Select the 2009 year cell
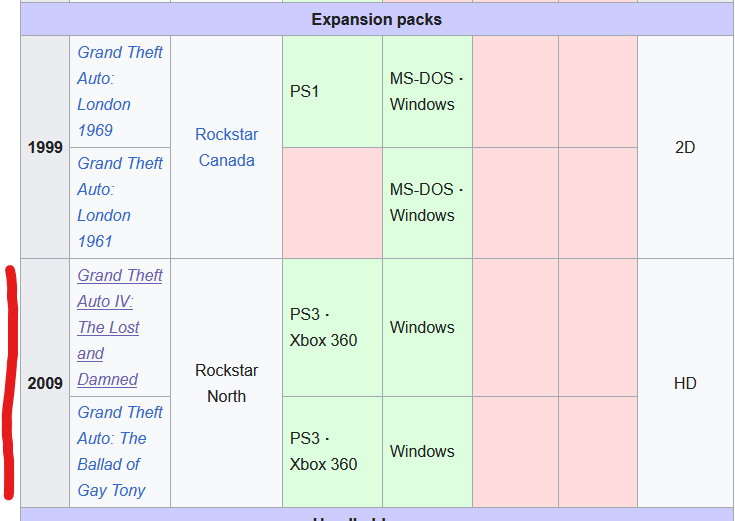Viewport: 735px width, 521px height. 45,383
